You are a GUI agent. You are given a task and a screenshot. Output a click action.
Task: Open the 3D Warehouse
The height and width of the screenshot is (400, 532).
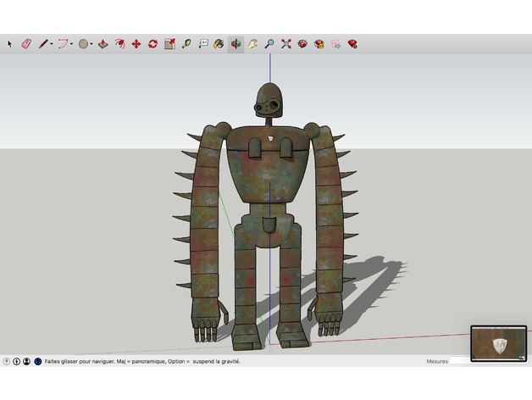pos(302,44)
